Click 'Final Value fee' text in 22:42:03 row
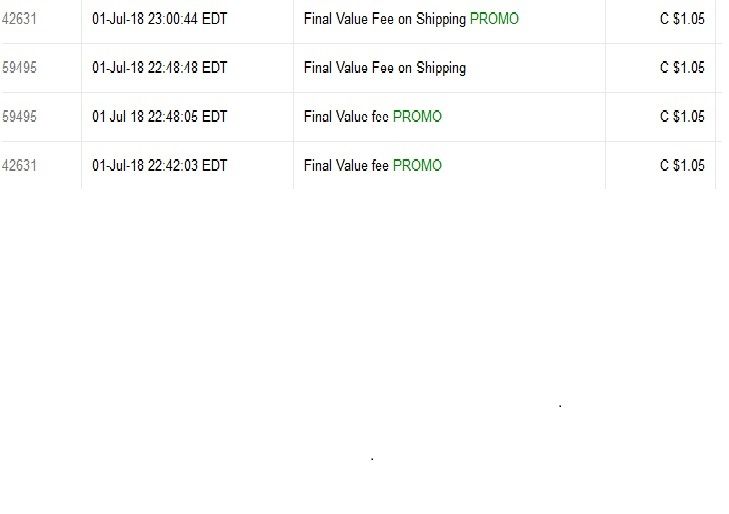 coord(346,166)
